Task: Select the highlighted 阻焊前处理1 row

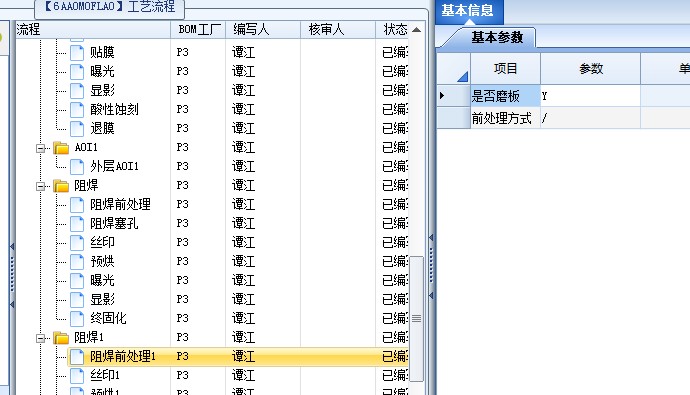Action: point(238,357)
